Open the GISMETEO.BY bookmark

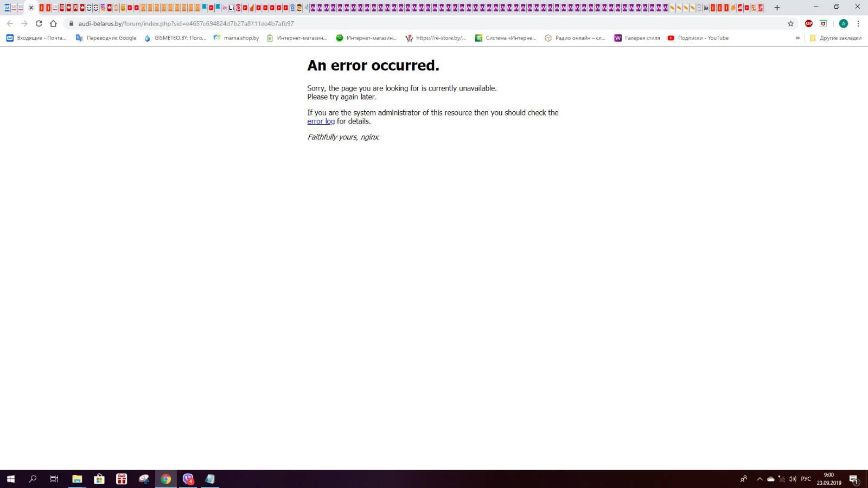pyautogui.click(x=175, y=38)
